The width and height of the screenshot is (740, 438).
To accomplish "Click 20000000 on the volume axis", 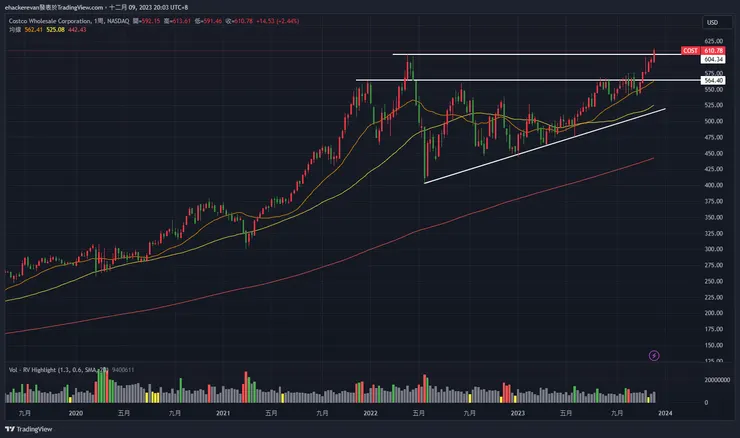I will 717,380.
